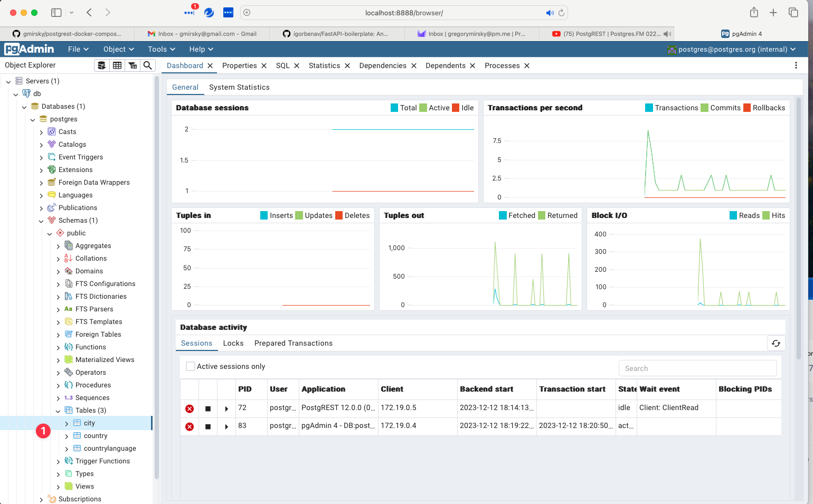Open Prepared Transactions tab
Screen dimensions: 813x504
tap(294, 343)
